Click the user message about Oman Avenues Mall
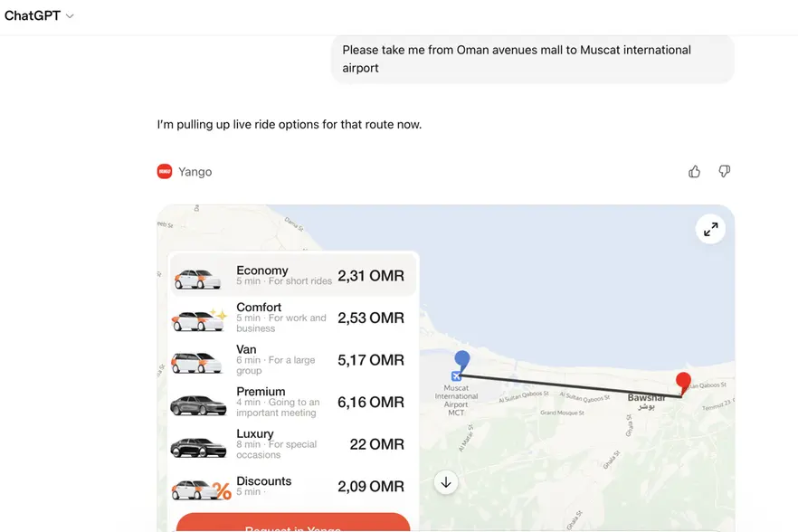Viewport: 798px width, 532px height. tap(532, 59)
